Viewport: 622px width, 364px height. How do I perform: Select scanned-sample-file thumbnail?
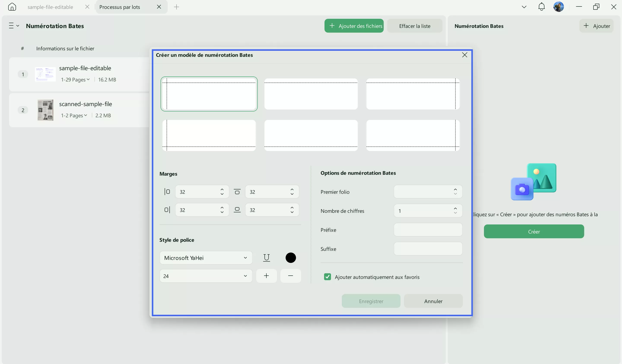coord(45,110)
